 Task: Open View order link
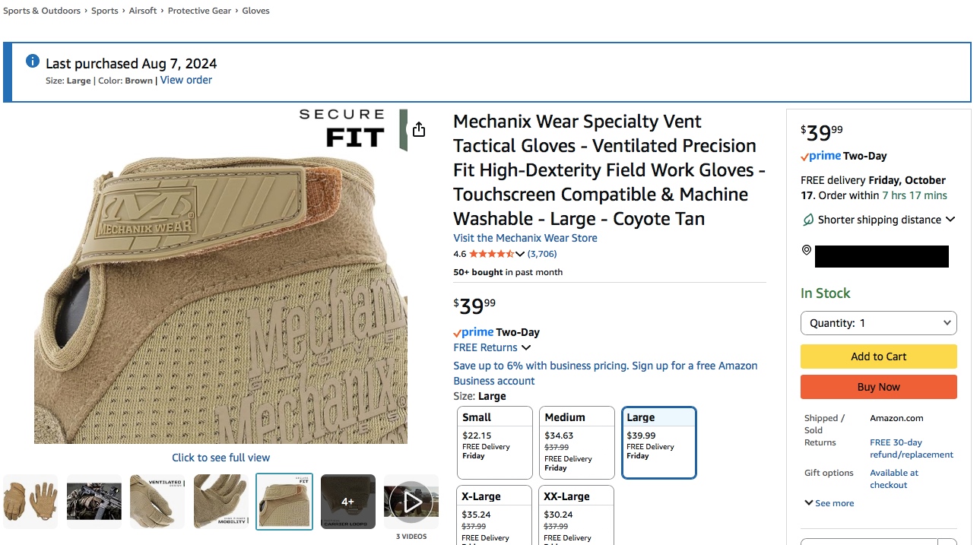click(186, 80)
